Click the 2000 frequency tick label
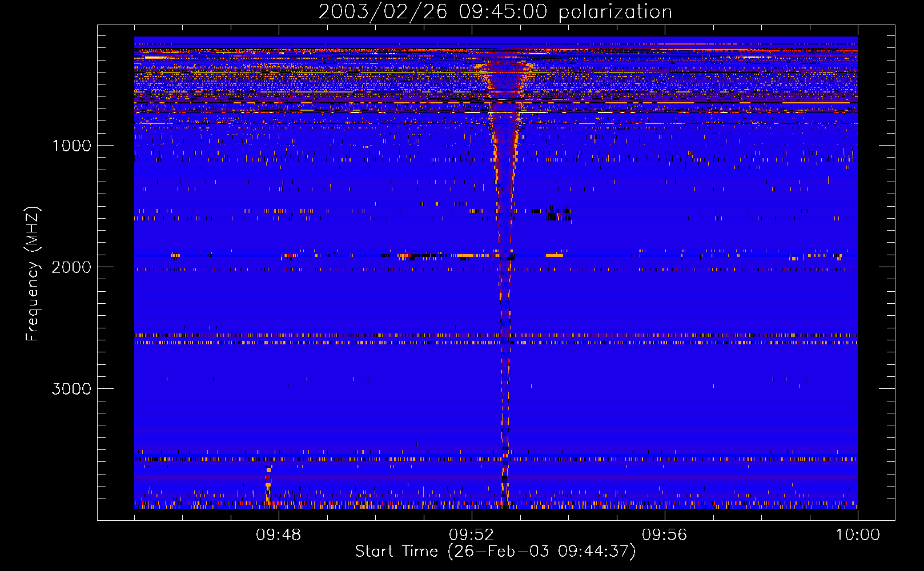 [x=72, y=267]
